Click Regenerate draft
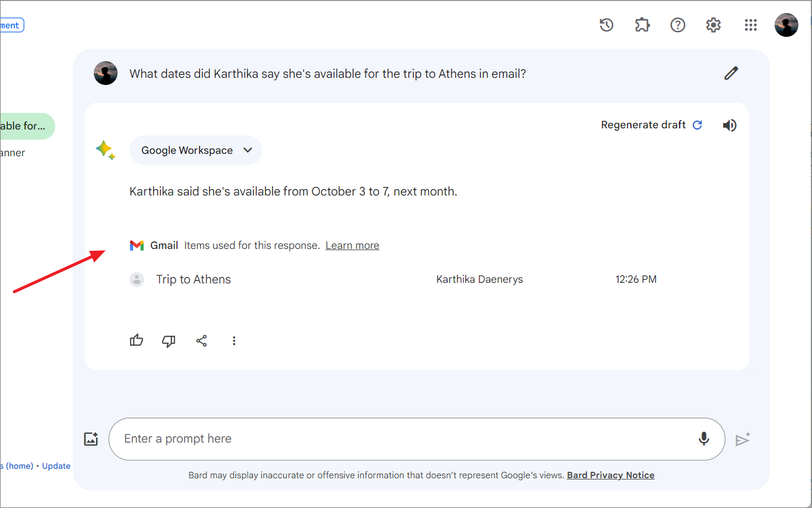Image resolution: width=812 pixels, height=508 pixels. coord(652,125)
